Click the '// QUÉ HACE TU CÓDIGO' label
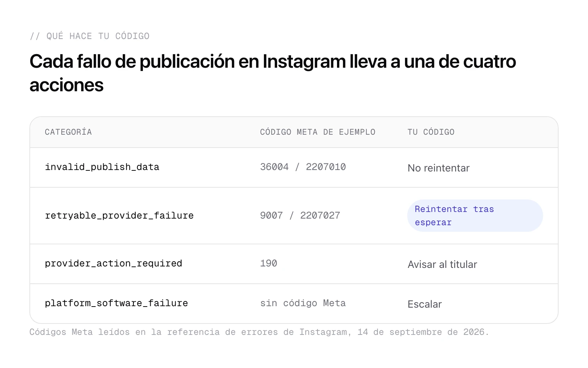This screenshot has width=588, height=368. pyautogui.click(x=90, y=36)
